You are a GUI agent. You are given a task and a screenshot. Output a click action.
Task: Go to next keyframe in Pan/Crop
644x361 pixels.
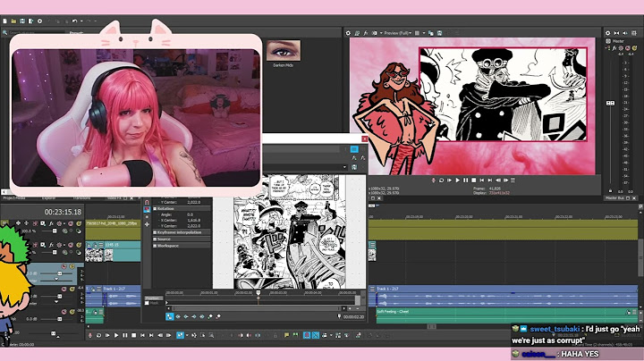pyautogui.click(x=194, y=316)
